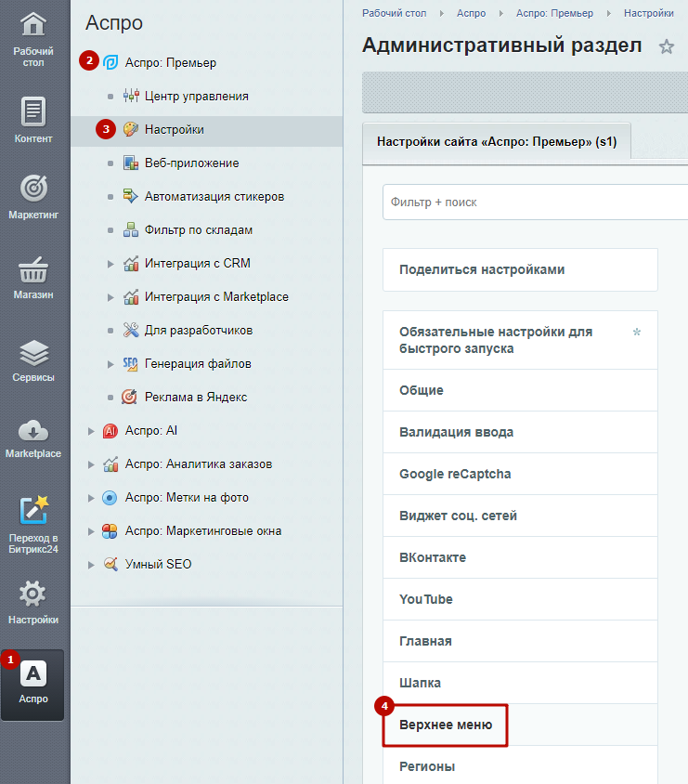Screen dimensions: 688x784
Task: Click the Переход в Битрикс24 icon
Action: (x=33, y=509)
